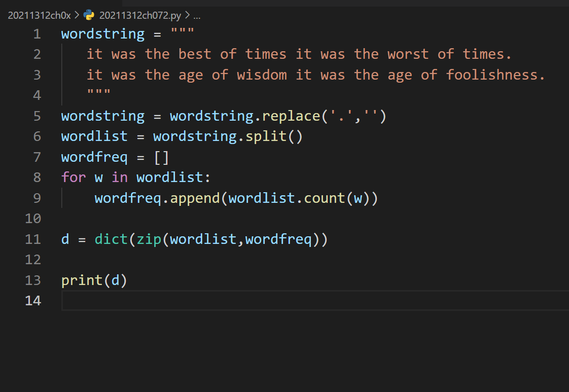Click line number 8 in gutter
569x392 pixels.
[37, 177]
